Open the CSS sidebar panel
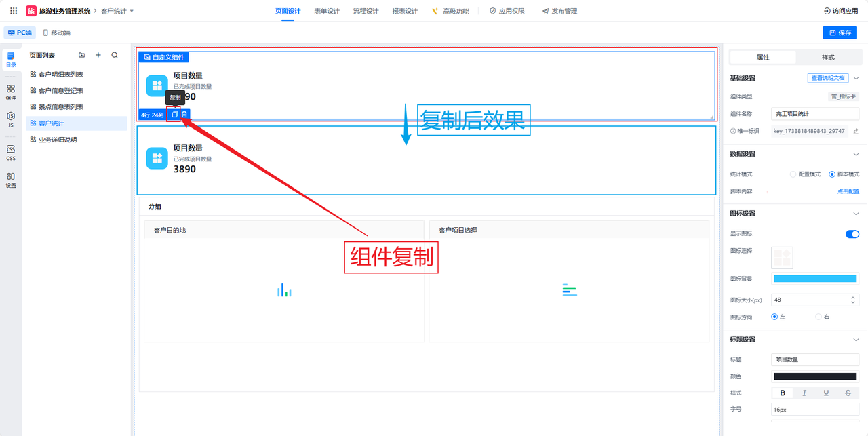This screenshot has width=868, height=436. click(11, 153)
